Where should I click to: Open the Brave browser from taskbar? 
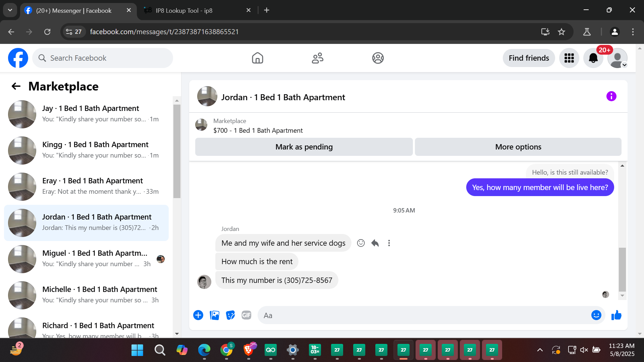pos(249,350)
